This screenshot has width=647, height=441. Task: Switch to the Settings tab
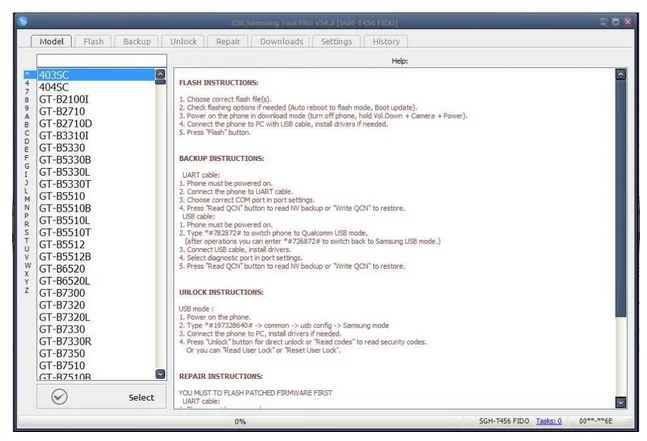336,41
